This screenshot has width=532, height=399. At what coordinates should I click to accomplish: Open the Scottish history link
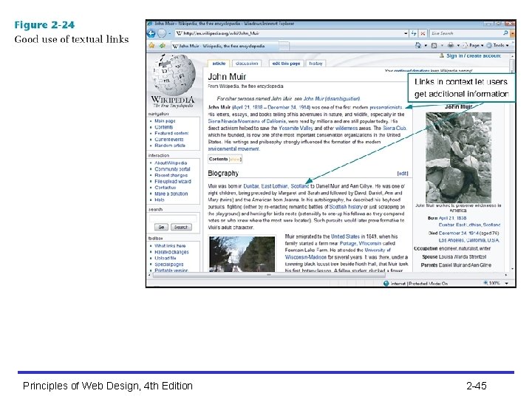346,207
